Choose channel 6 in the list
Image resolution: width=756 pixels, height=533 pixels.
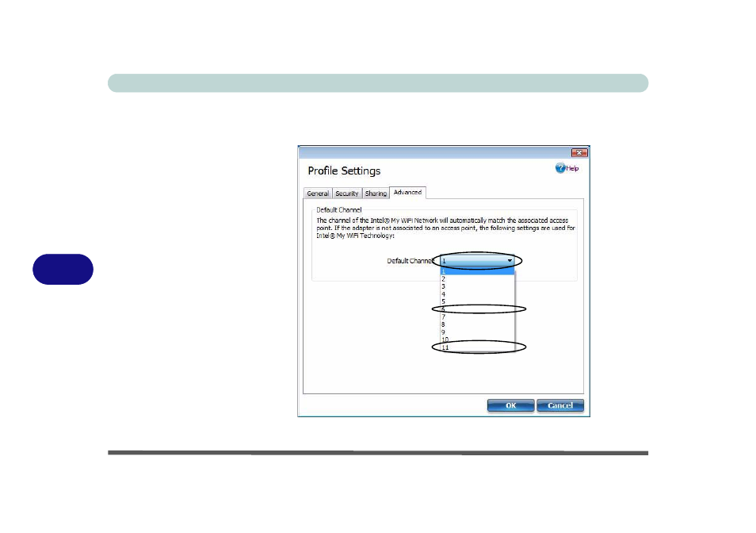pos(477,309)
